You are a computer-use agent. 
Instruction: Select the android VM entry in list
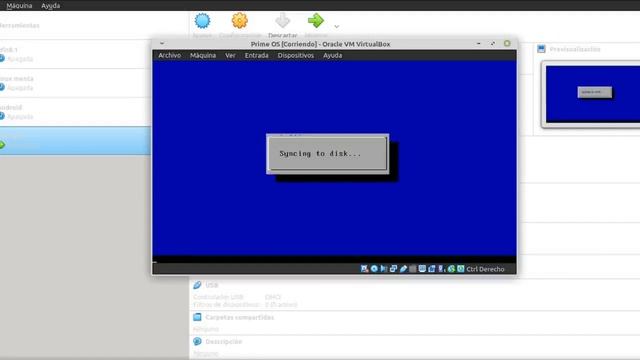(x=76, y=112)
